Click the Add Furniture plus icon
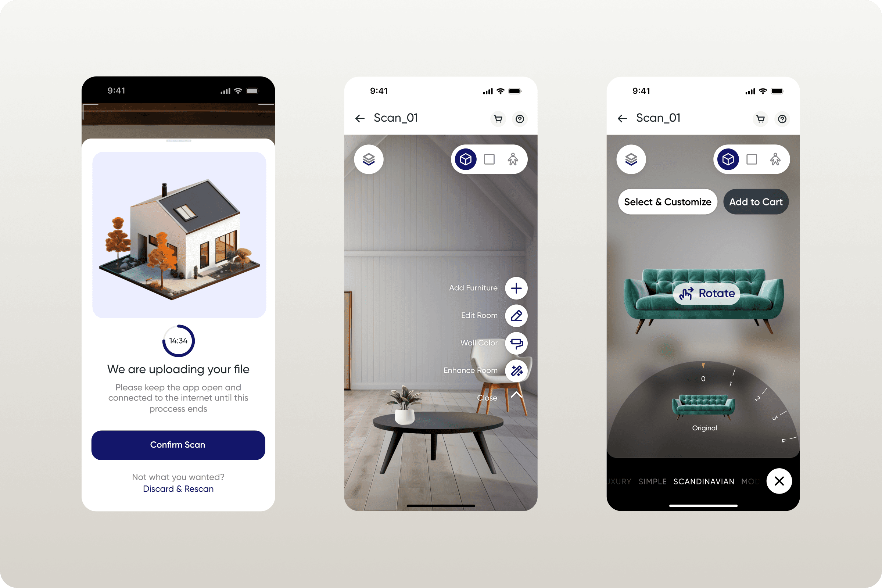Image resolution: width=882 pixels, height=588 pixels. 516,287
